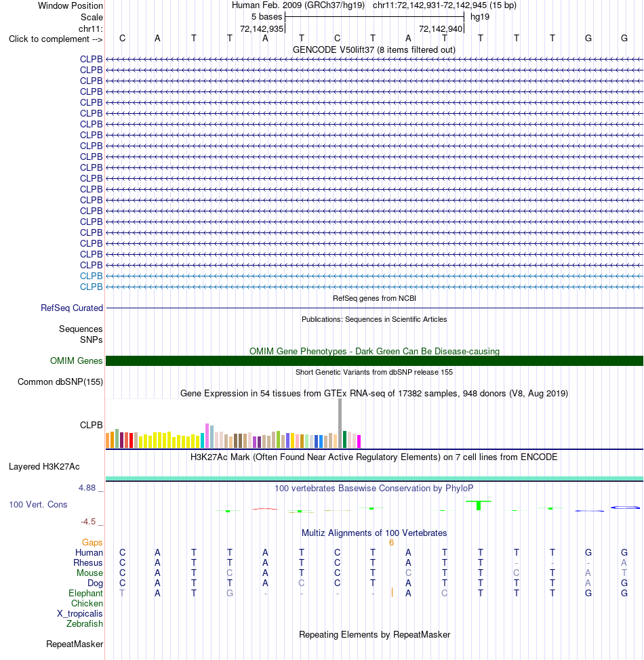Click the 'Layered H3K27Ac' track label

tap(44, 467)
